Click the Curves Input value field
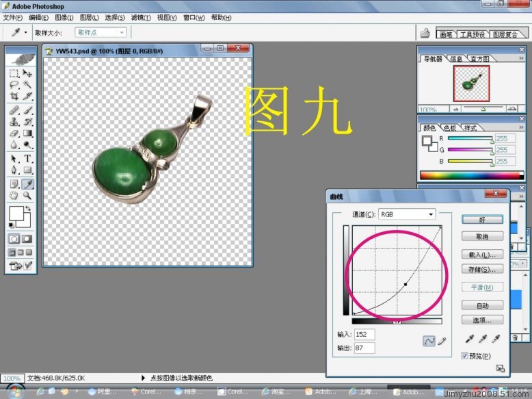The height and width of the screenshot is (399, 532). tap(364, 334)
